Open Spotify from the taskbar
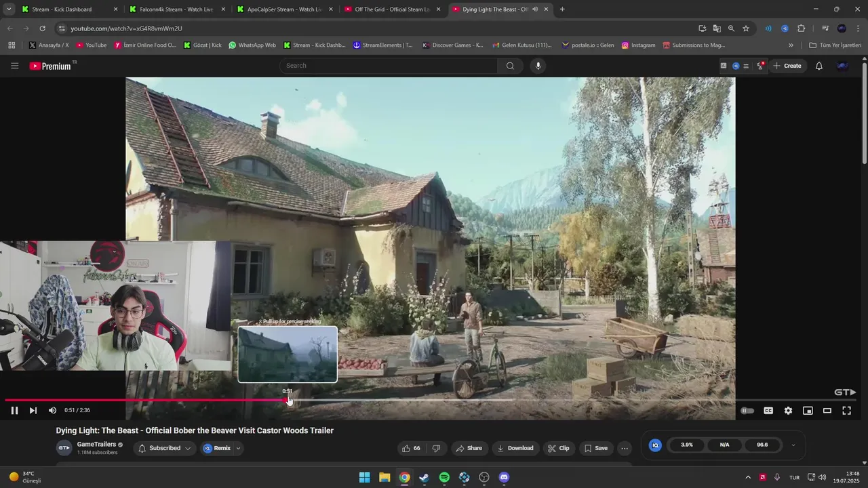This screenshot has width=868, height=488. click(x=444, y=477)
